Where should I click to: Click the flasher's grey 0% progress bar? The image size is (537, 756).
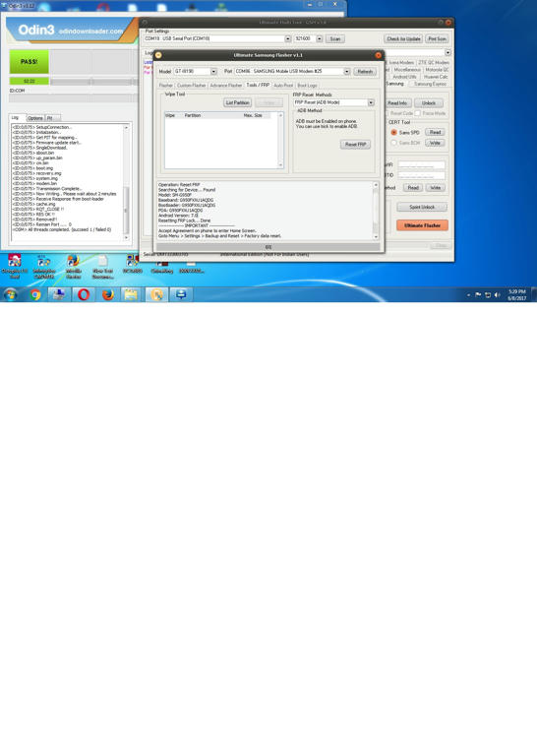(268, 247)
